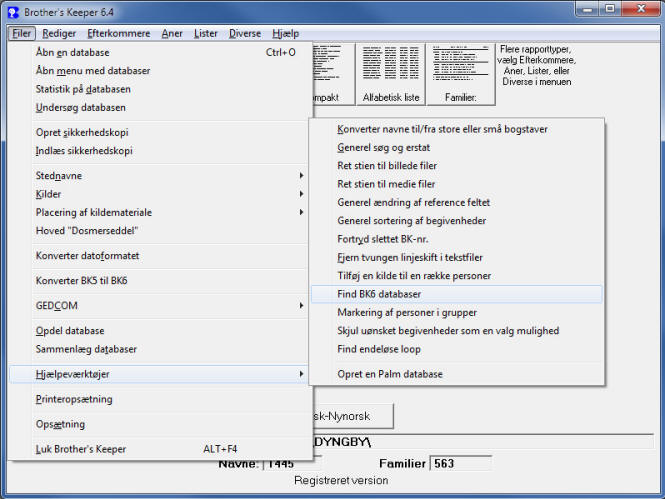Expand the Kilder submenu
665x499 pixels.
[160, 194]
